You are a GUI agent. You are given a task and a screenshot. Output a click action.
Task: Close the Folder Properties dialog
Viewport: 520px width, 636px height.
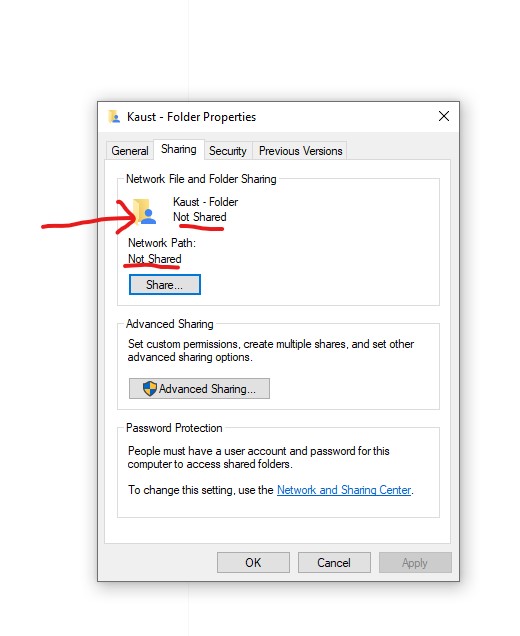click(x=444, y=116)
